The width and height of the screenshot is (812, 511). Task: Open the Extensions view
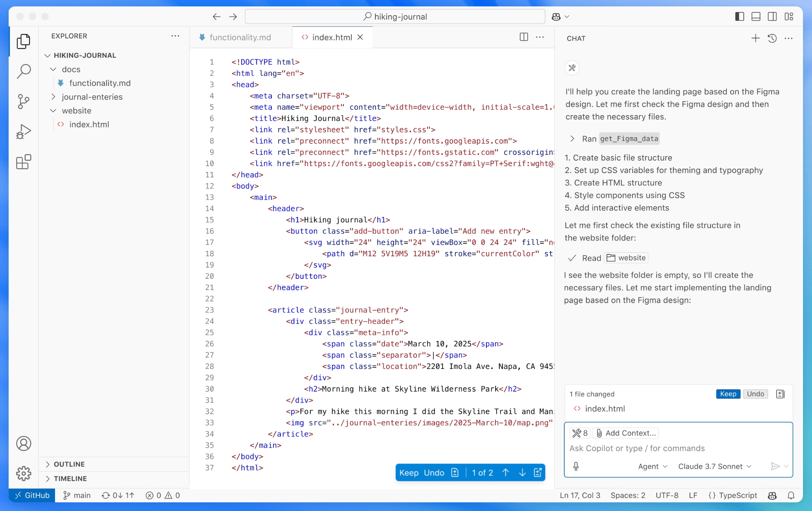click(23, 162)
